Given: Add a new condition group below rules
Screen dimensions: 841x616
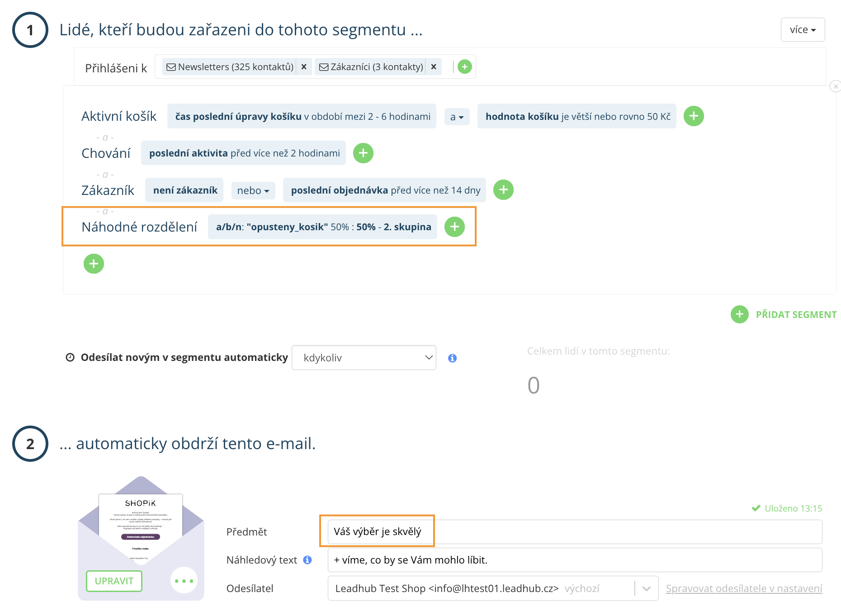Looking at the screenshot, I should 94,264.
